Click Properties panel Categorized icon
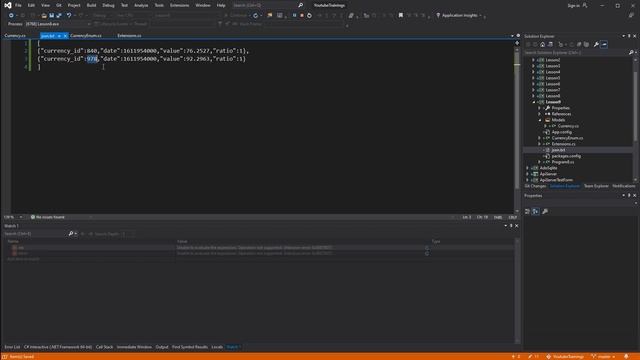The width and height of the screenshot is (640, 360). pos(527,211)
